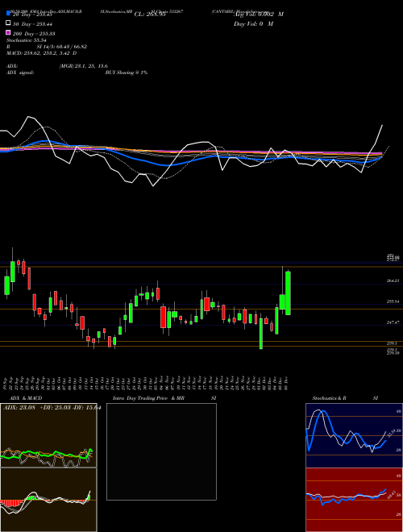
Task: Click the 255.84 price axis label
Action: pos(393,301)
